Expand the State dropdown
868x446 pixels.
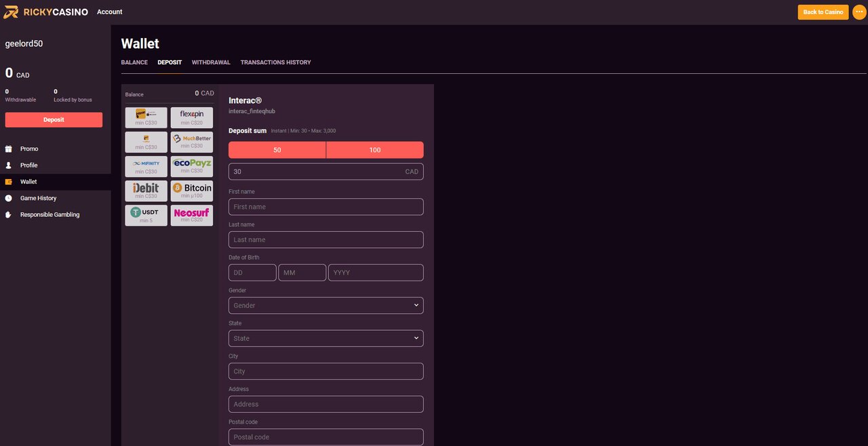point(325,338)
